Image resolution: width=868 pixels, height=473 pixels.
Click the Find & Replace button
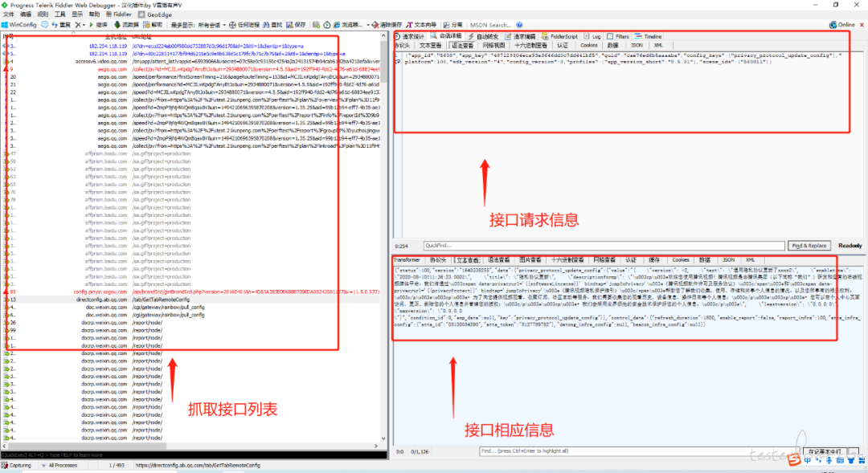tap(809, 246)
